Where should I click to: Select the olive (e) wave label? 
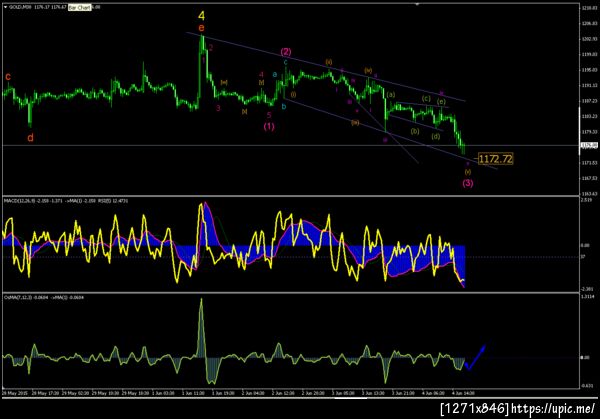tap(441, 101)
